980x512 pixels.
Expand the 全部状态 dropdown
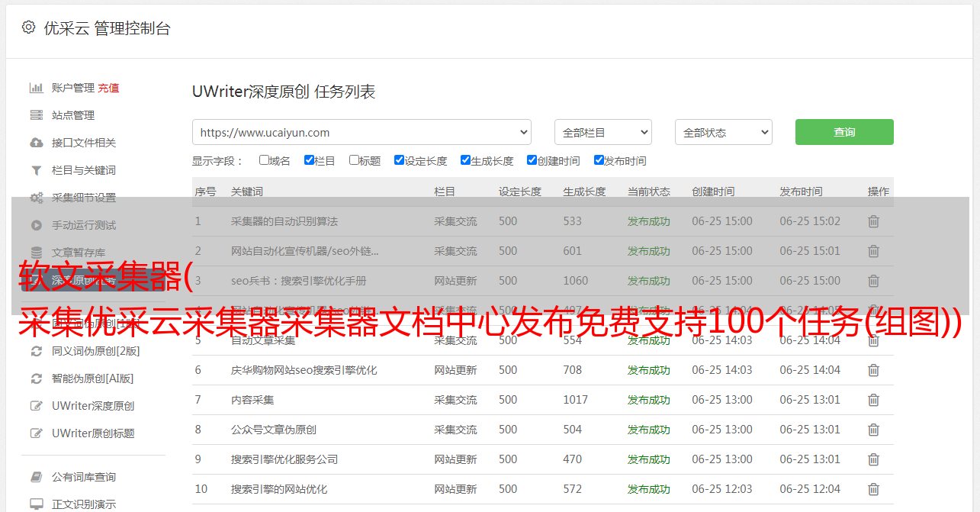point(724,132)
